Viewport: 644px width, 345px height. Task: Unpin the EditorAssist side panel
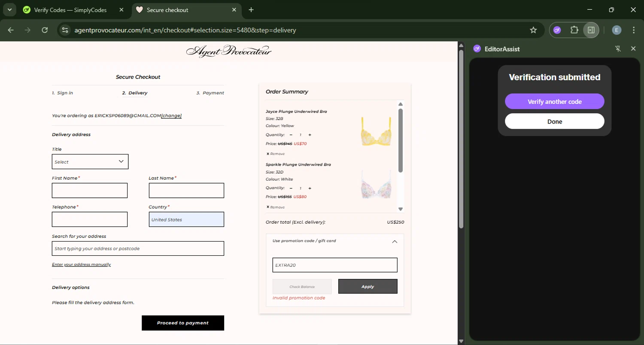[618, 48]
